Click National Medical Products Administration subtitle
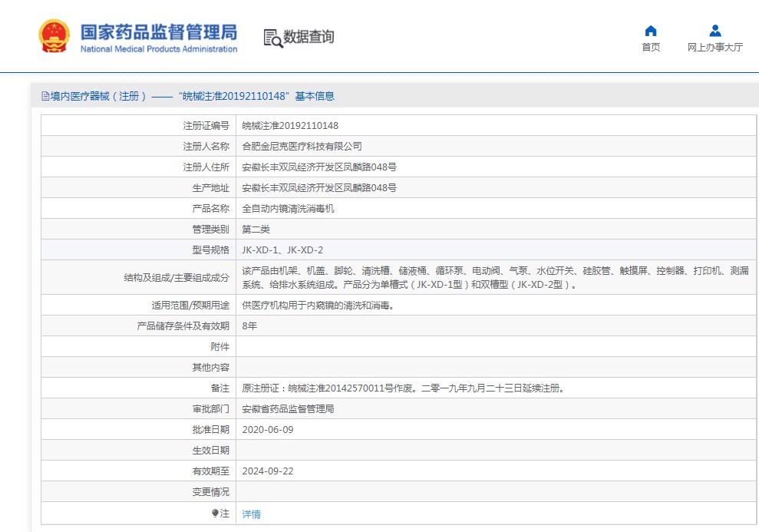Viewport: 759px width, 532px height. pos(159,49)
